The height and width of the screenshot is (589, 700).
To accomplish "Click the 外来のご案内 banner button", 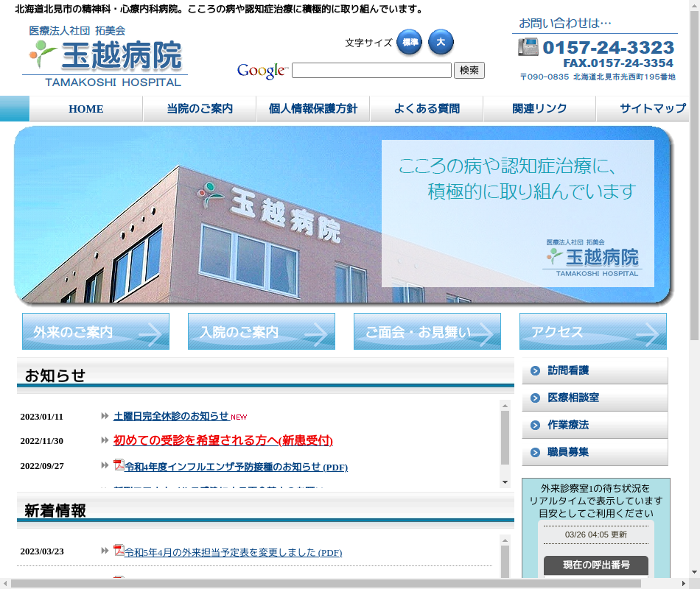I will click(96, 332).
